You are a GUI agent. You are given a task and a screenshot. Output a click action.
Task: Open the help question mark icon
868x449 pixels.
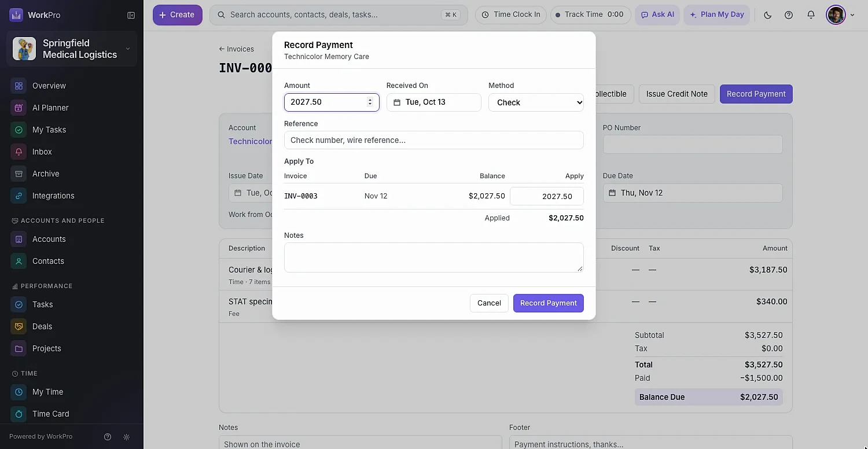click(x=789, y=15)
